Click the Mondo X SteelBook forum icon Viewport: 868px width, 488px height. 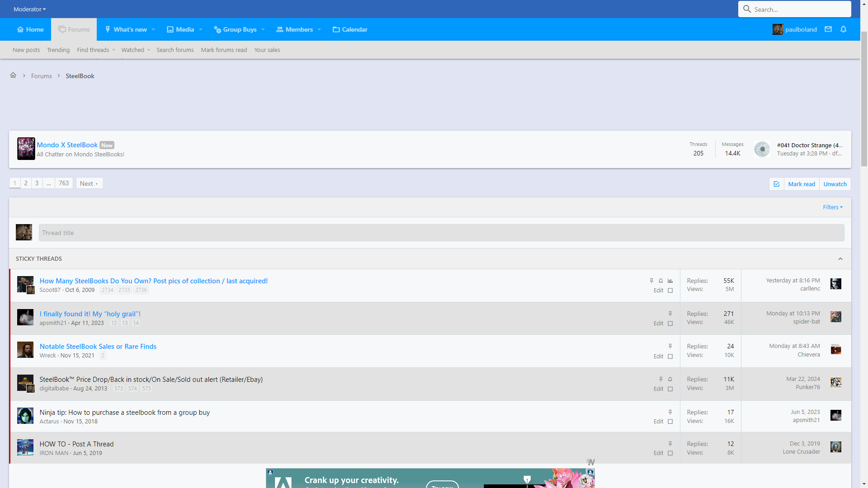click(x=26, y=149)
